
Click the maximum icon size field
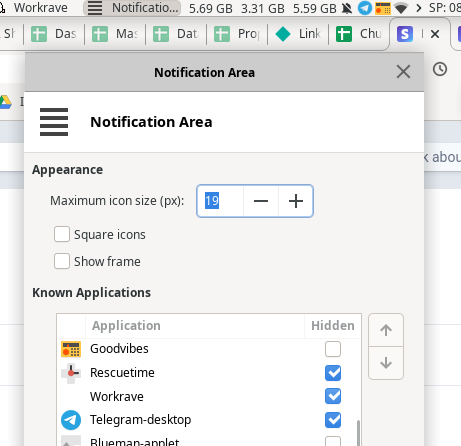pyautogui.click(x=220, y=201)
